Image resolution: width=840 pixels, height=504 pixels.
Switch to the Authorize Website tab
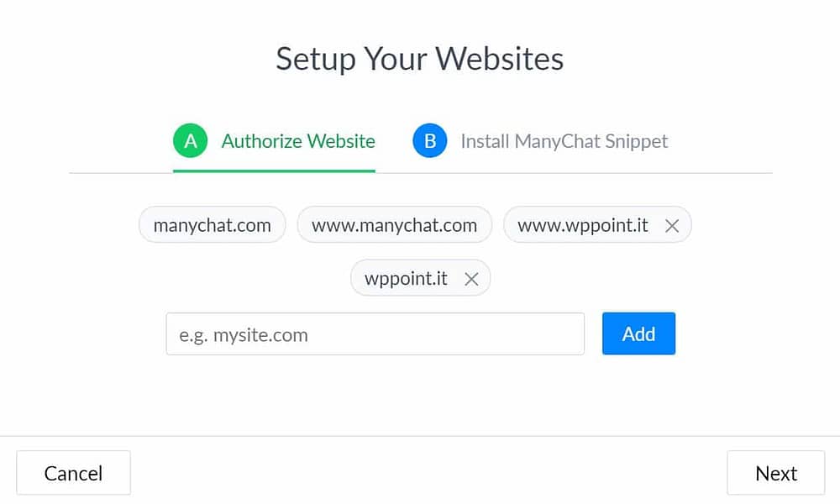(274, 141)
